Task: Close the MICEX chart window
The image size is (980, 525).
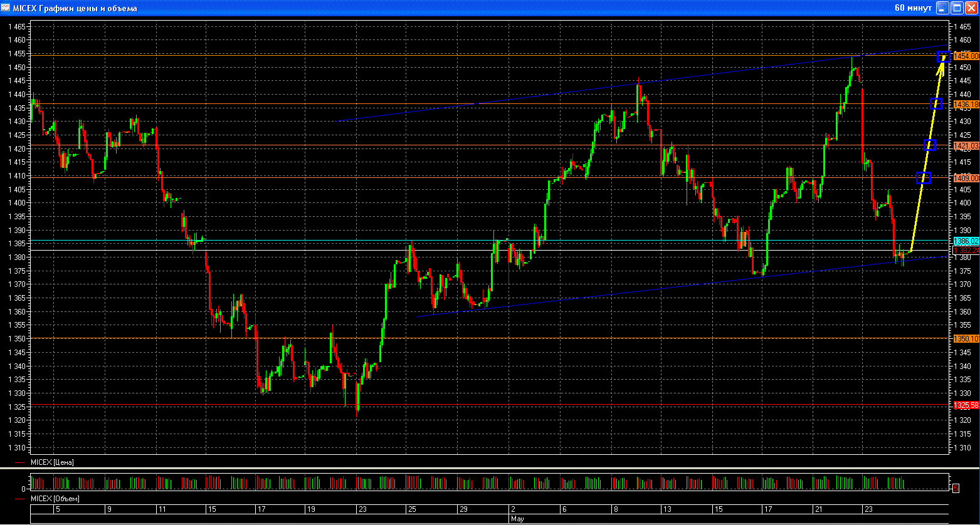Action: (x=971, y=8)
